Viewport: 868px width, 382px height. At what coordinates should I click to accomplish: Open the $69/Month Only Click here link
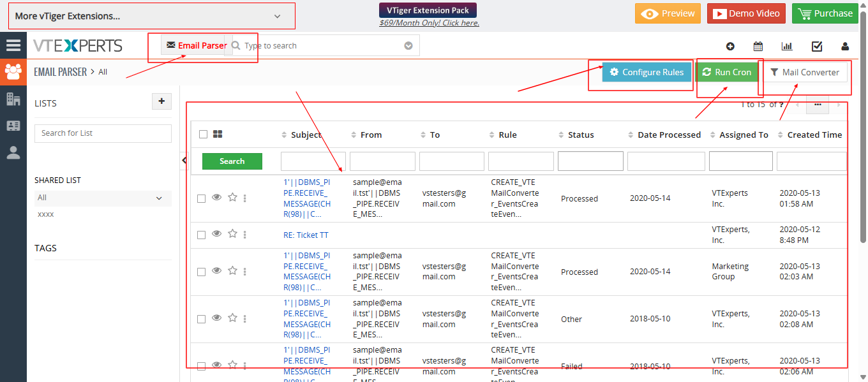pyautogui.click(x=429, y=23)
